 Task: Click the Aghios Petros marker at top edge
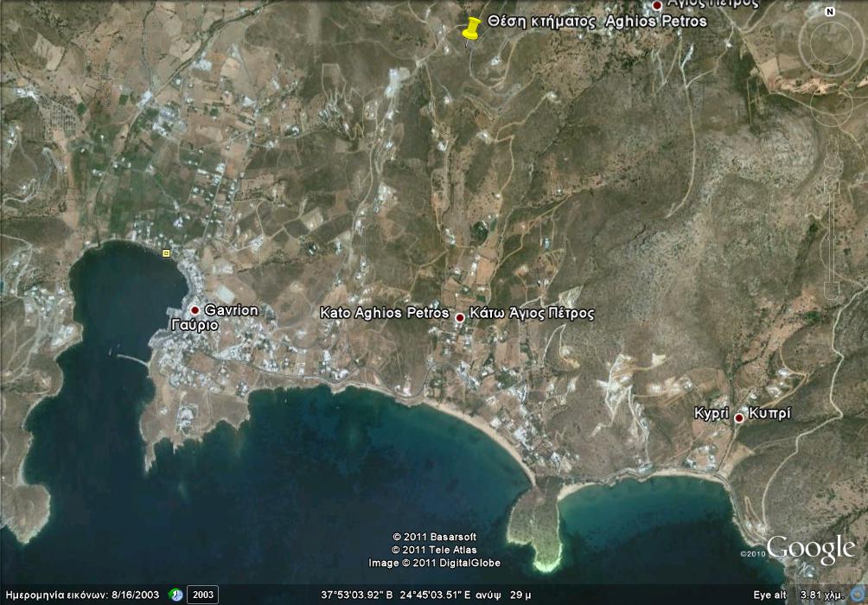(x=657, y=5)
